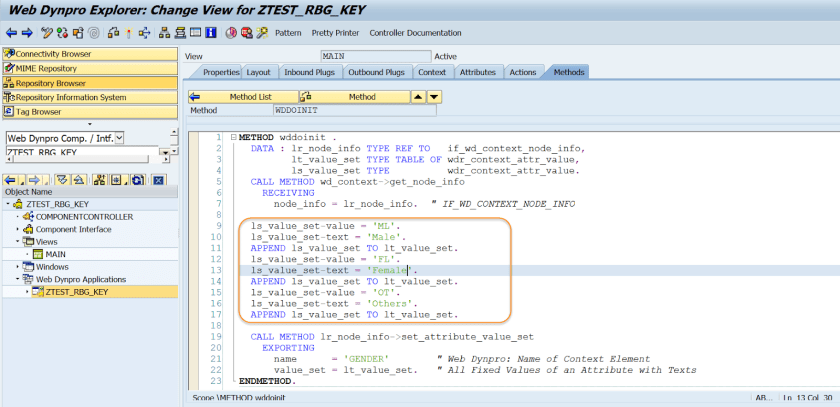
Task: Select MAIN view in the object tree
Action: coord(54,254)
